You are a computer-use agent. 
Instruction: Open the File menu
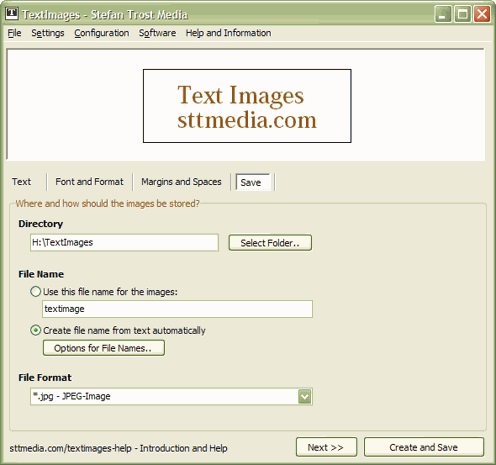14,33
